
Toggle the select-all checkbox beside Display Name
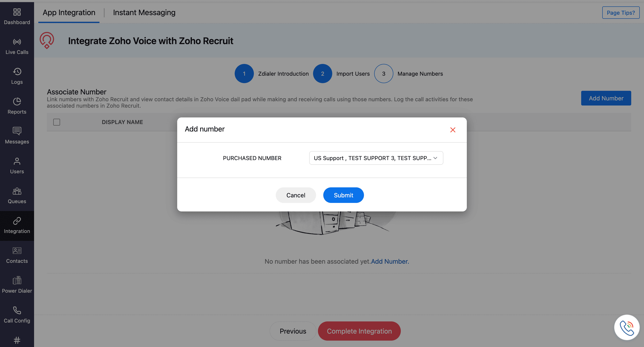pos(56,122)
